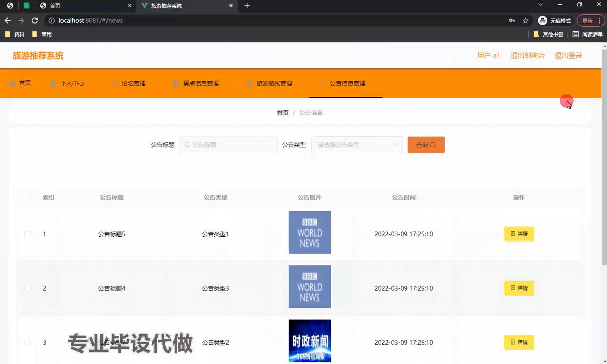Go to 旅游路线管理 menu item
This screenshot has height=364, width=607.
point(269,83)
